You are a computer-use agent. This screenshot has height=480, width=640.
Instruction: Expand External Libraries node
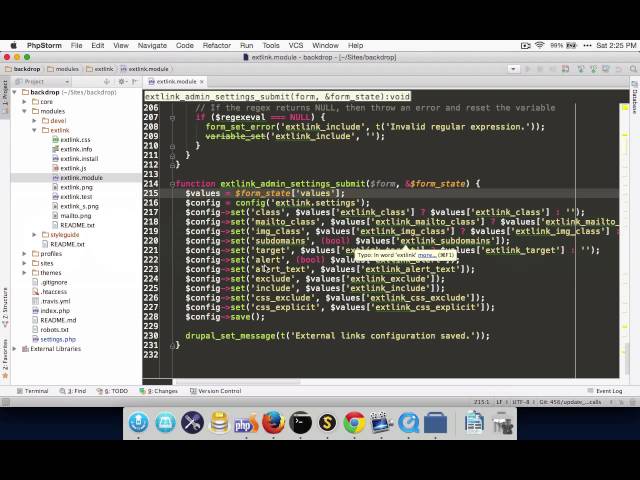(x=15, y=349)
